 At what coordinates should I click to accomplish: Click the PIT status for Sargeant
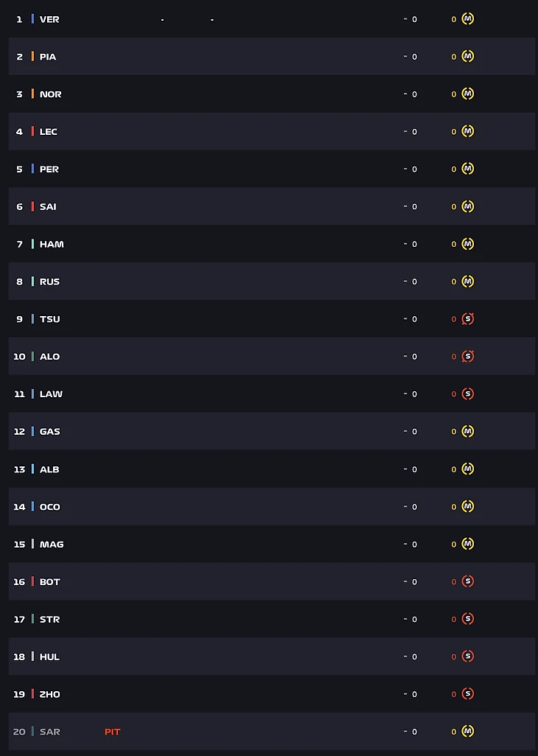coord(112,732)
